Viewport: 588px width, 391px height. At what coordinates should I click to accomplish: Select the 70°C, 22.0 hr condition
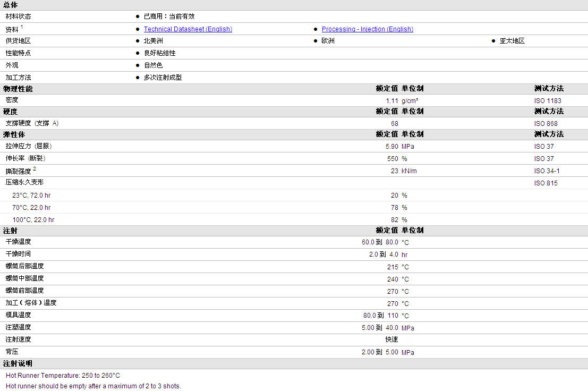31,208
